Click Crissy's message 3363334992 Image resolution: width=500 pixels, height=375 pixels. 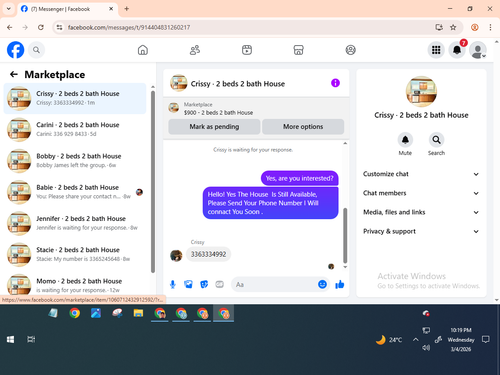[x=208, y=254]
